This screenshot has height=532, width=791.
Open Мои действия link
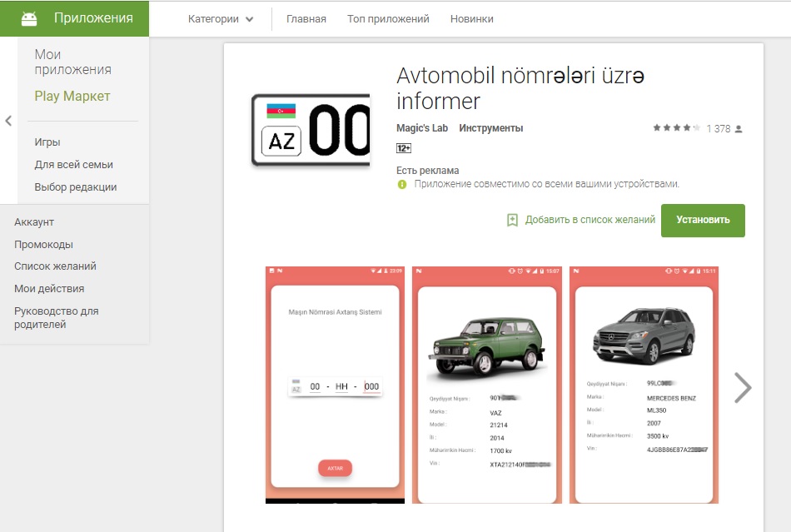(49, 289)
